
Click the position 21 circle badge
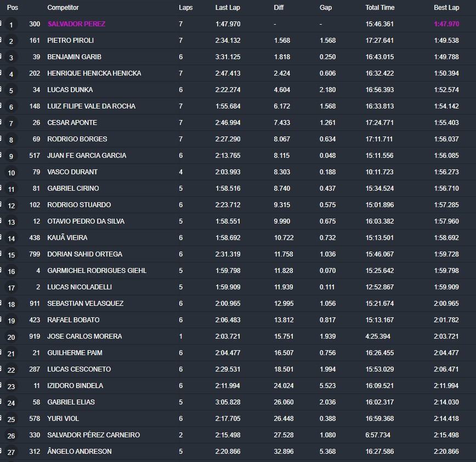[12, 353]
